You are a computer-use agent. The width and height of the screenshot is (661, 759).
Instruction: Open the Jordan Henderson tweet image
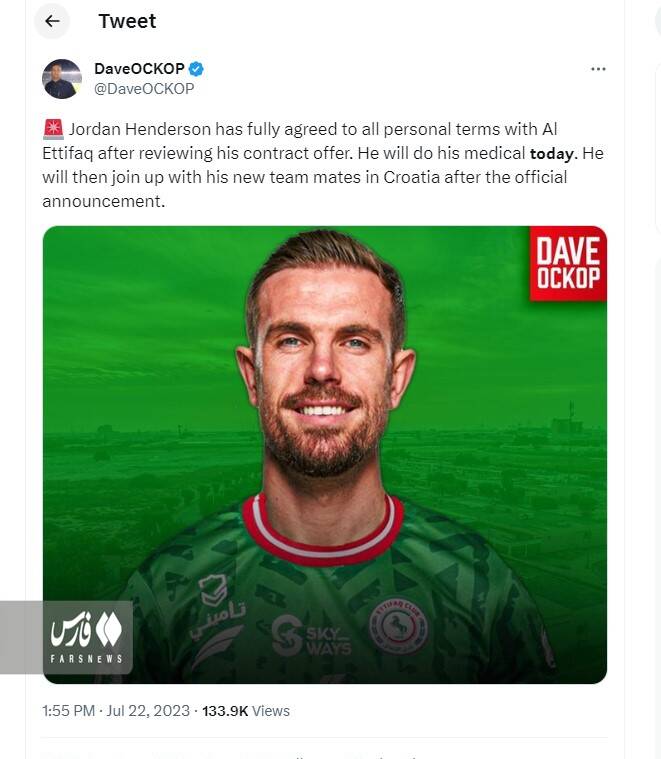coord(325,455)
